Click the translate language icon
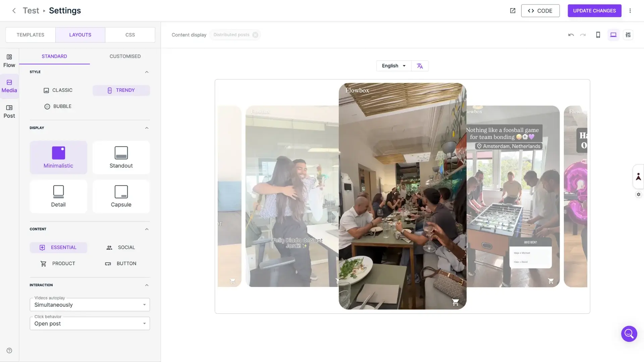644x362 pixels. 420,66
